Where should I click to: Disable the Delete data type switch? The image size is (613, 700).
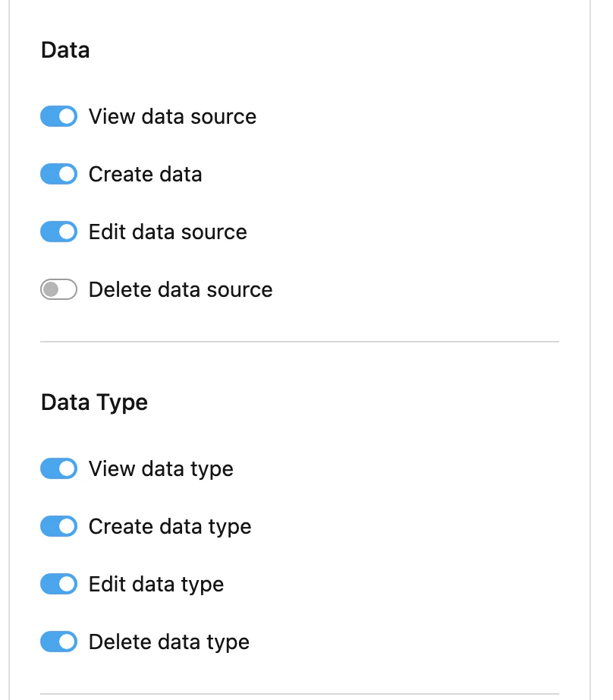[58, 642]
